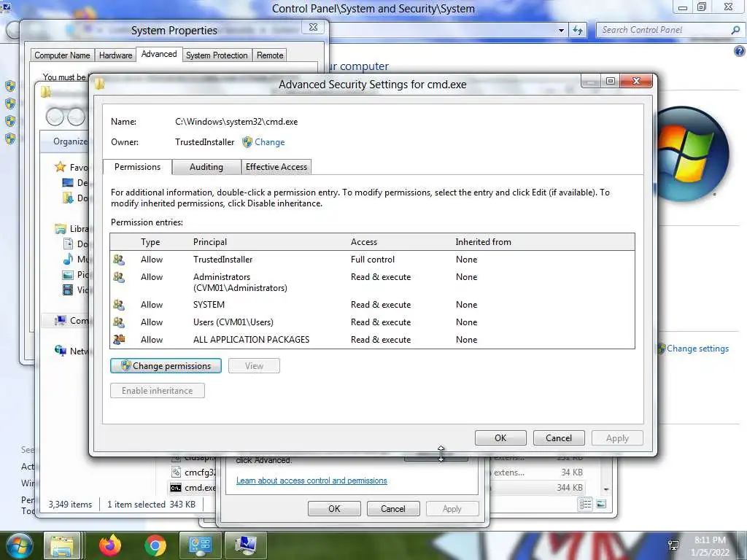The width and height of the screenshot is (747, 560).
Task: Click Cancel in Advanced Security Settings
Action: (559, 438)
